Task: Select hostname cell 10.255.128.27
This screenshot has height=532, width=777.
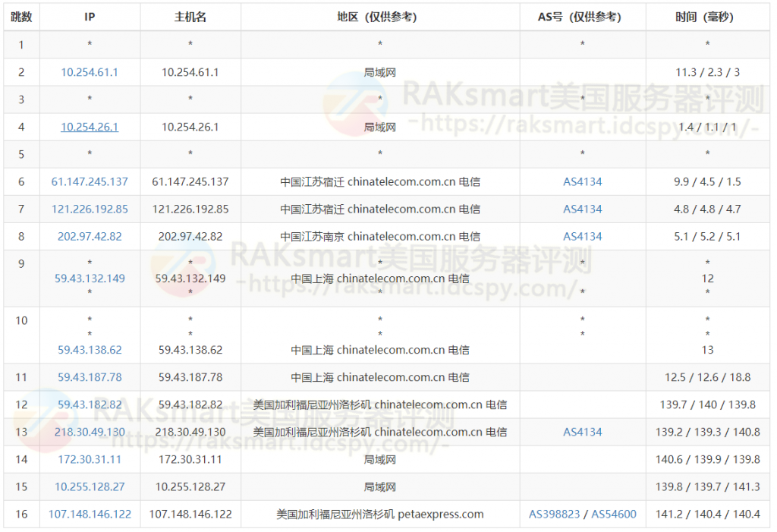Action: [190, 487]
